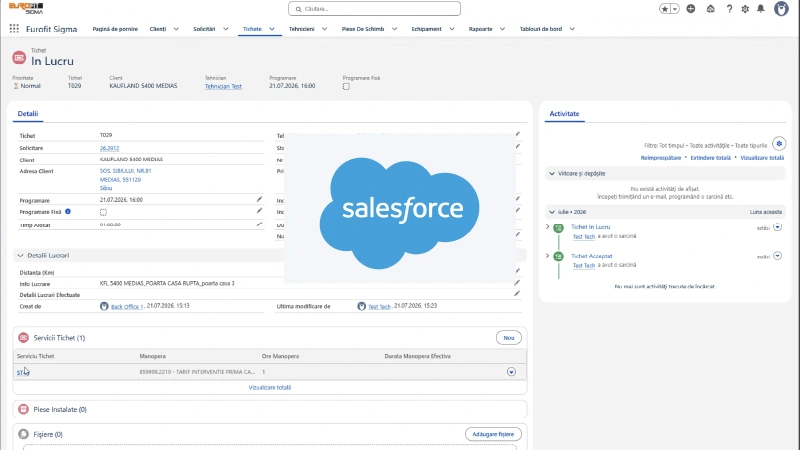
Task: Open the Solicitări tab
Action: (x=204, y=29)
